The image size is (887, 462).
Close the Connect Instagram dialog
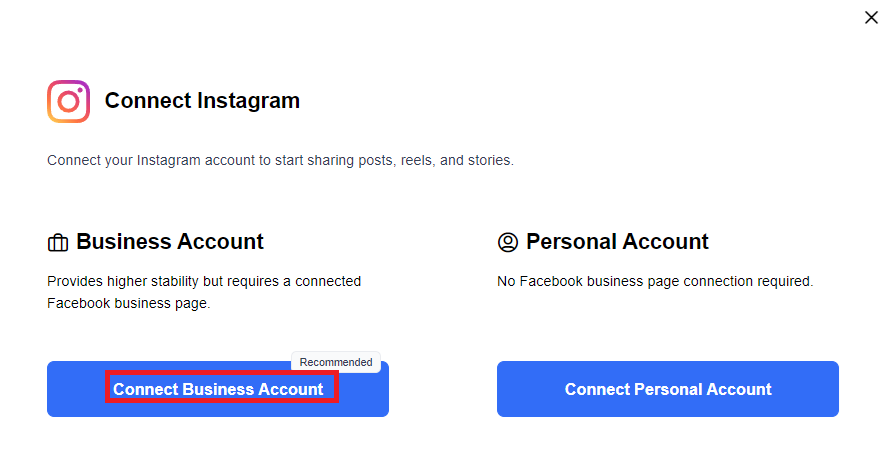(871, 17)
